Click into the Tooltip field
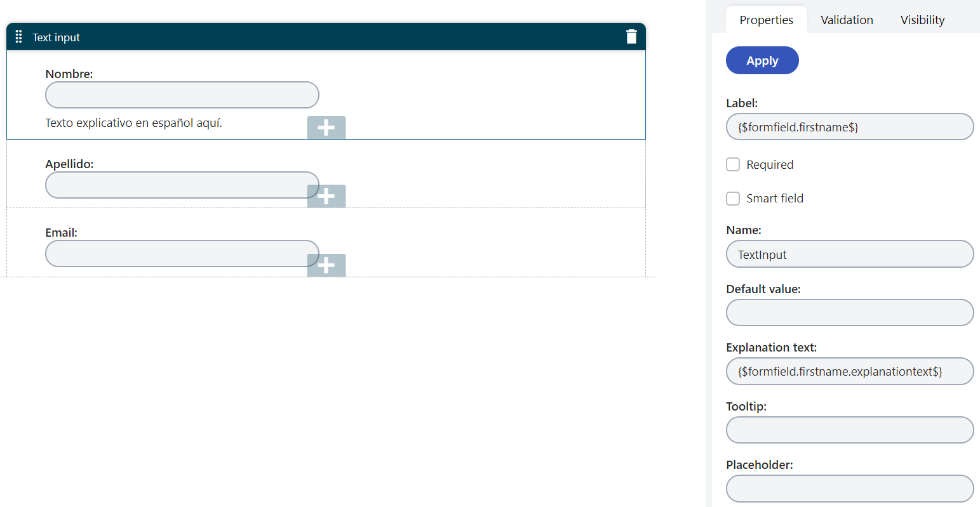Screen dimensions: 980x507 tap(850, 430)
